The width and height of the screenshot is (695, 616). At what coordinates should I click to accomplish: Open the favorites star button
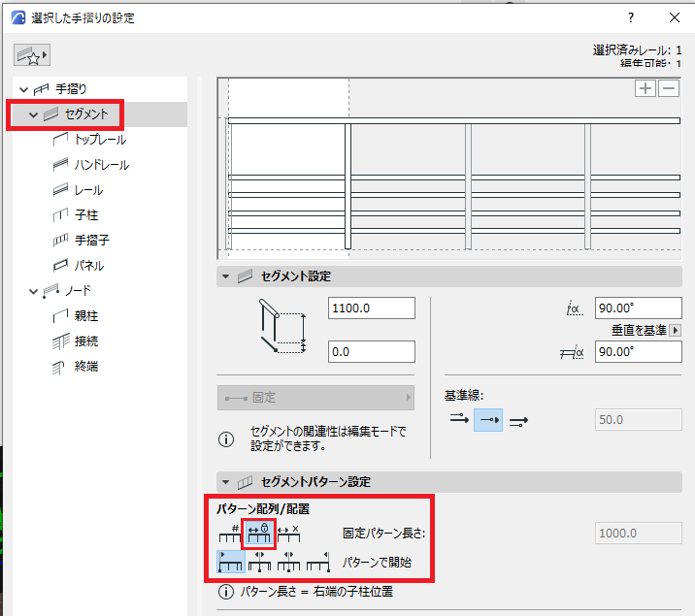click(x=31, y=55)
